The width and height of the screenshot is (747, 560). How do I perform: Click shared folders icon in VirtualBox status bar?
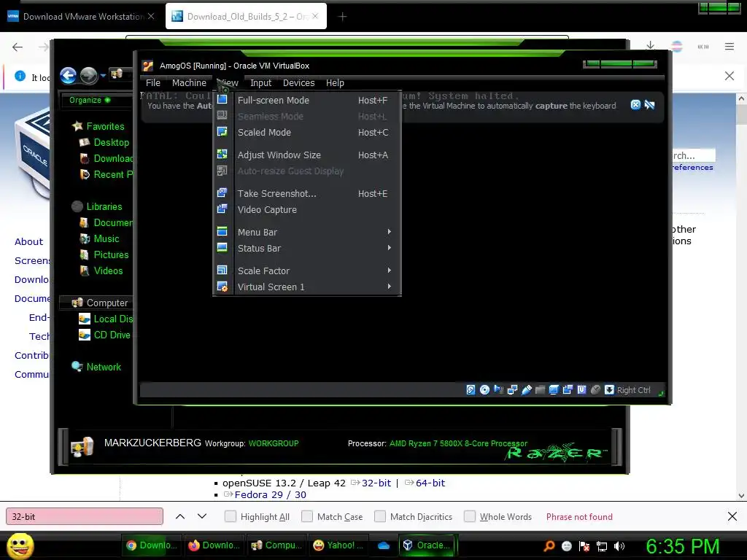pos(540,390)
